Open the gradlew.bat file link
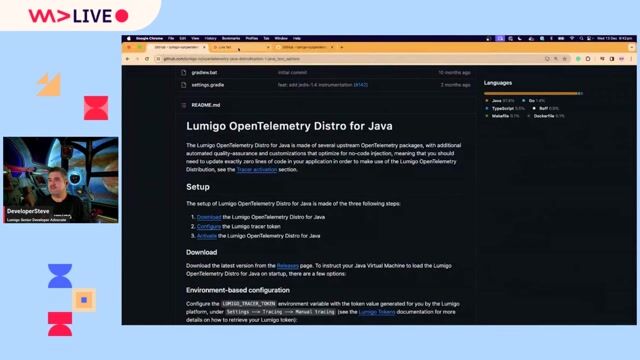Viewport: 640px width, 360px height. tap(204, 73)
